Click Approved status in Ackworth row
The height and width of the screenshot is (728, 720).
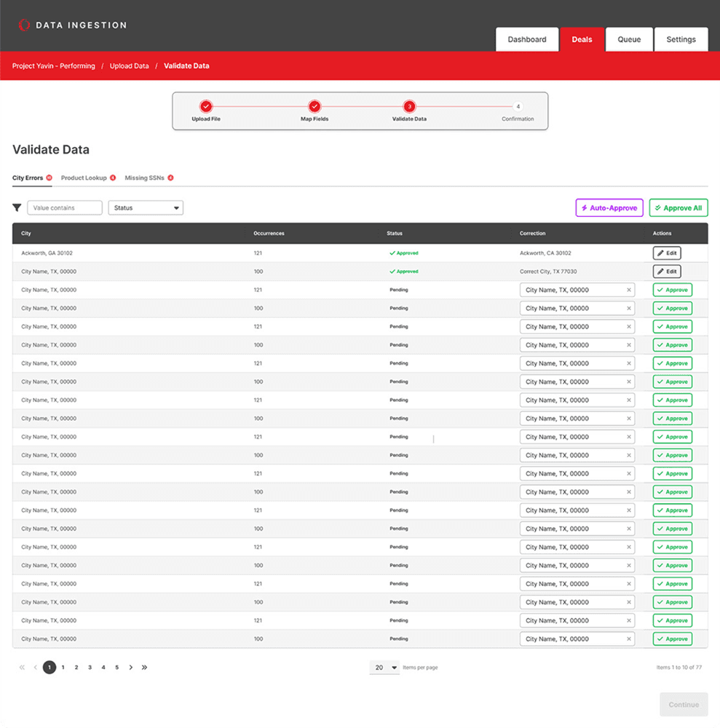click(x=404, y=253)
